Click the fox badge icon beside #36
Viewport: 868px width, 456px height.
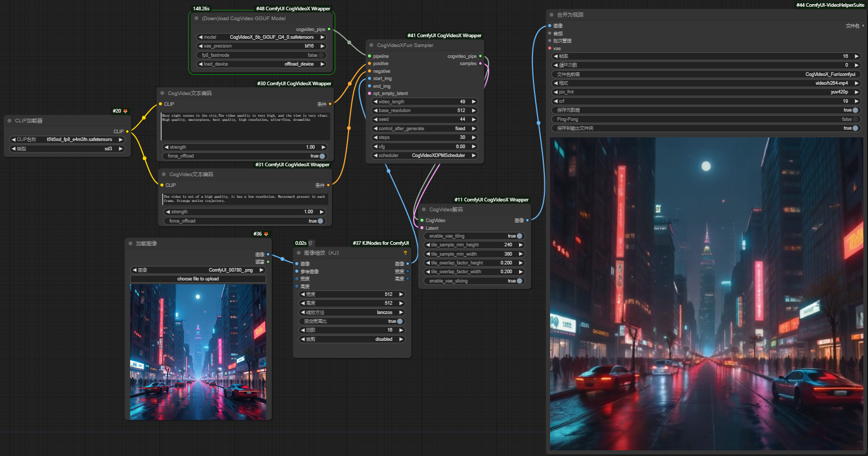(x=266, y=234)
